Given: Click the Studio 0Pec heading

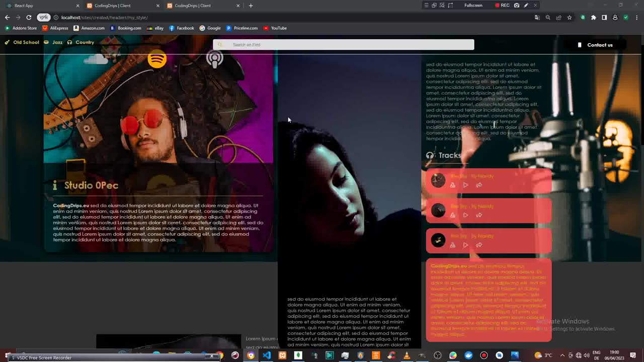Looking at the screenshot, I should 91,186.
